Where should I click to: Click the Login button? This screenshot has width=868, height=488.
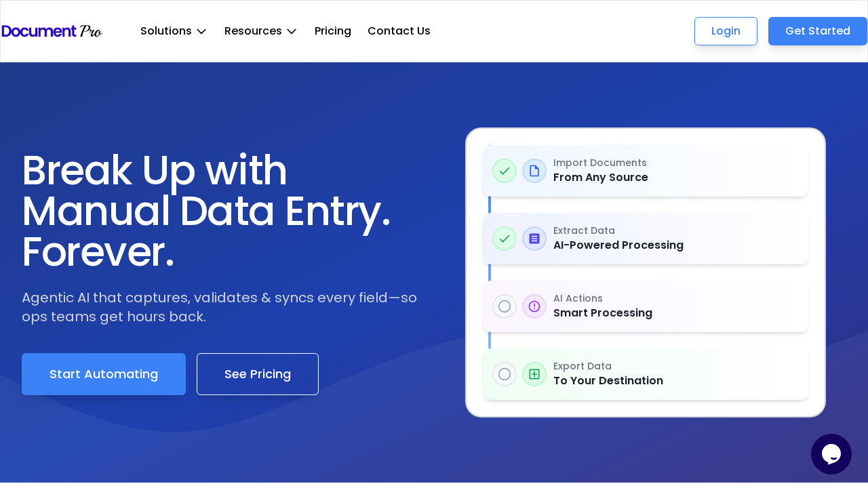[x=726, y=30]
